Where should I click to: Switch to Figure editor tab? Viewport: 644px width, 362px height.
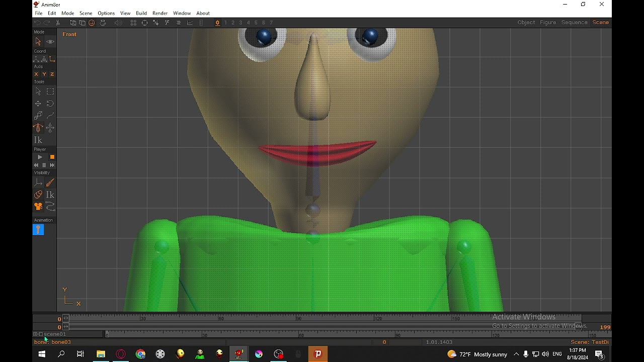(548, 22)
